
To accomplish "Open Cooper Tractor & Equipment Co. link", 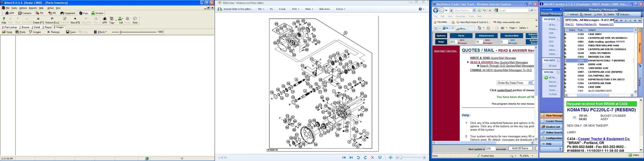I will tap(604, 139).
